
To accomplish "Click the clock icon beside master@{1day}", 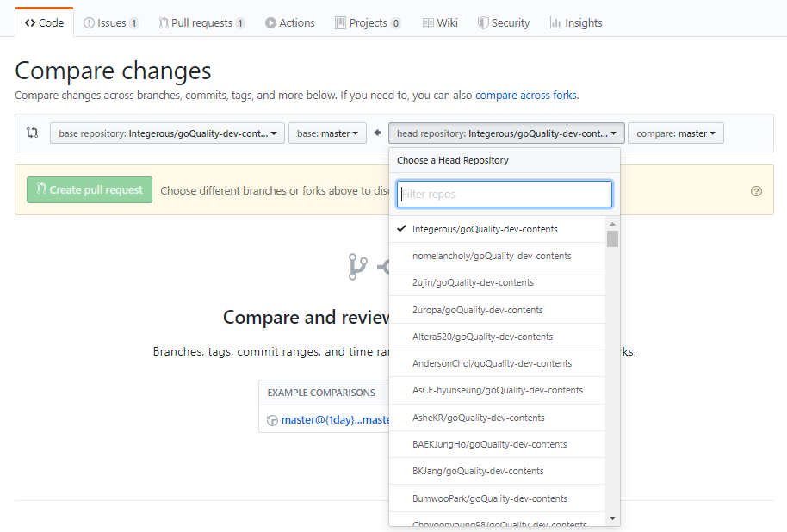I will pos(272,420).
